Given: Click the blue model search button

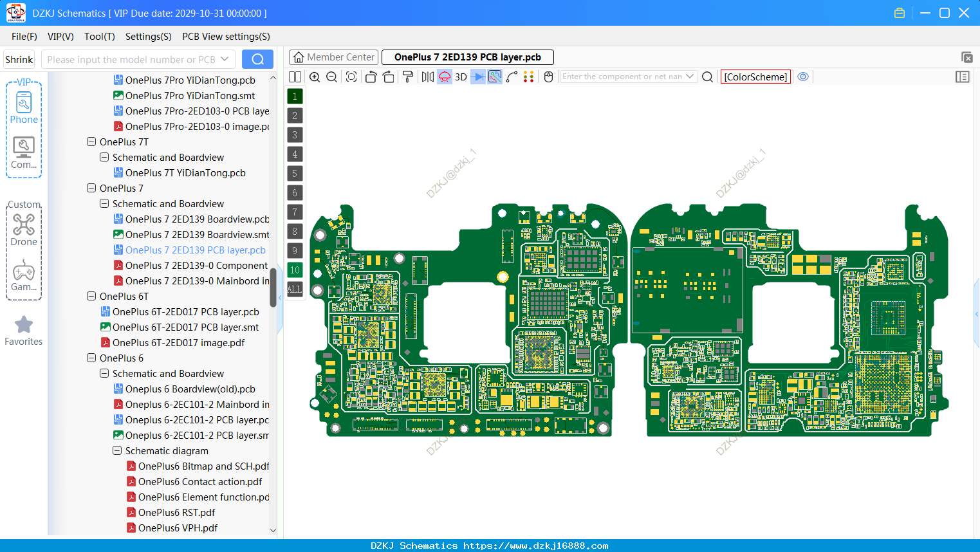Looking at the screenshot, I should point(257,59).
